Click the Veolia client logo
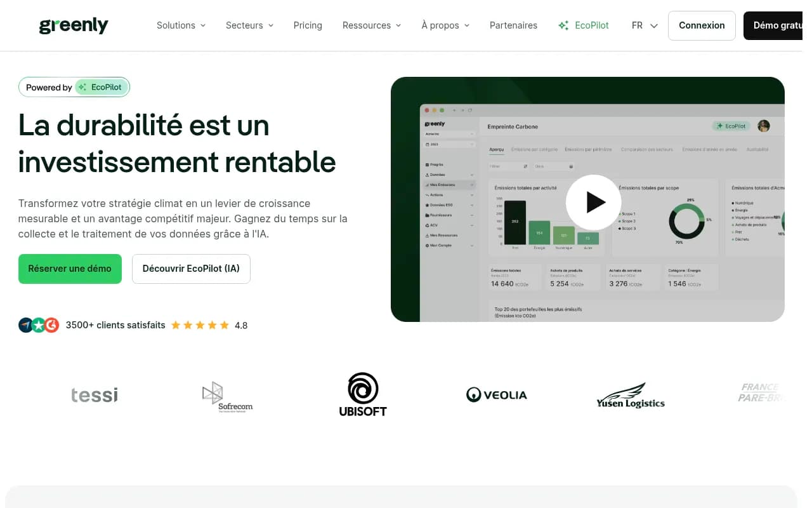The image size is (812, 508). point(497,395)
